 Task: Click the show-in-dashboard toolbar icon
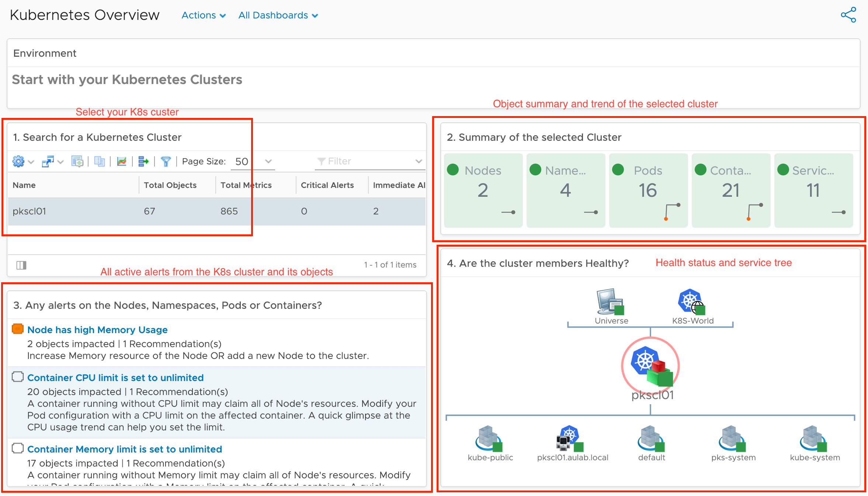click(77, 161)
